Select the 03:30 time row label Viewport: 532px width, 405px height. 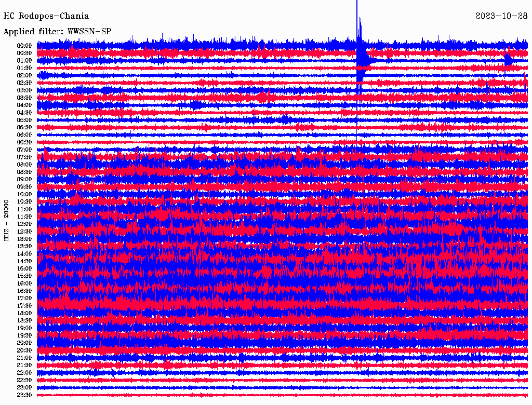[24, 98]
